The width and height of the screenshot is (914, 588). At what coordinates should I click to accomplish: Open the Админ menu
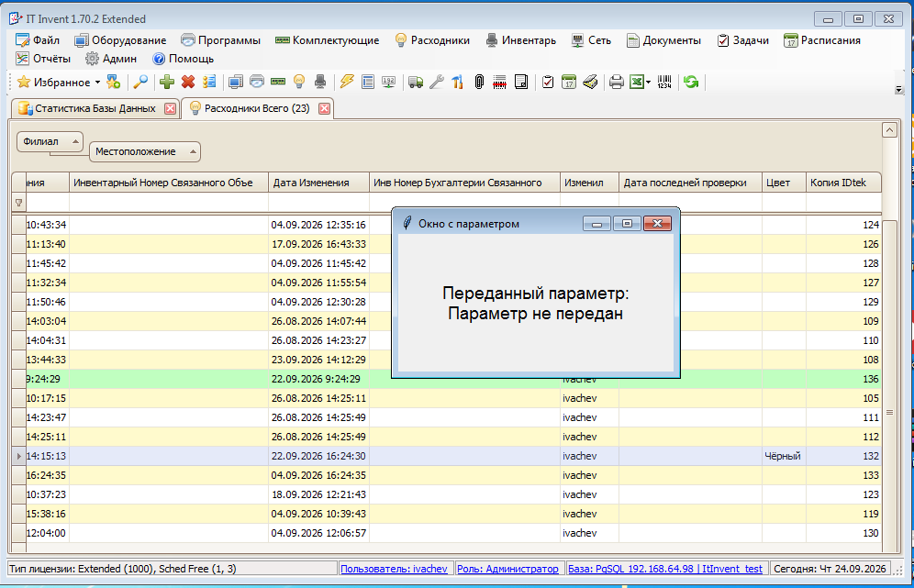[111, 59]
